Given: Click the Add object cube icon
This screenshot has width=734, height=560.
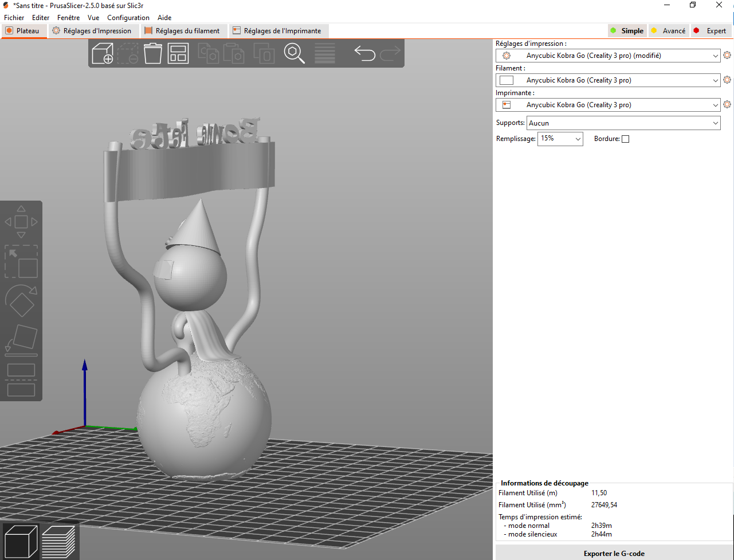Looking at the screenshot, I should click(103, 53).
